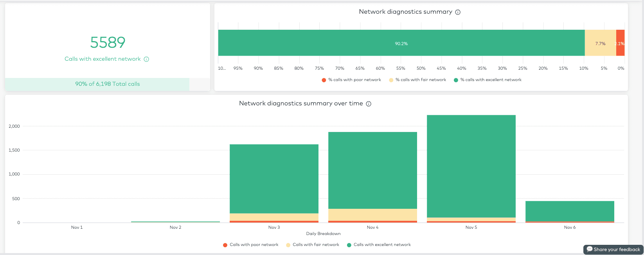Click info icon next to Network diagnostics summary title
The height and width of the screenshot is (255, 644).
point(458,12)
